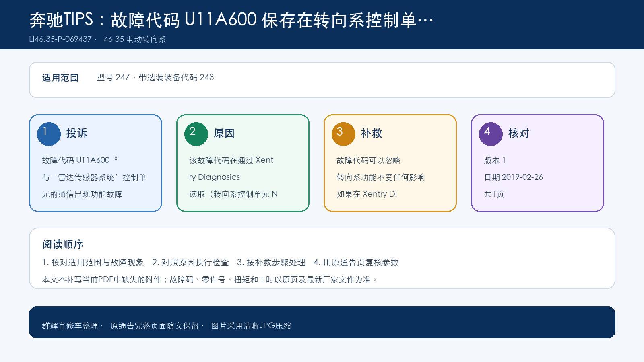
Task: Click the 适用范围 label
Action: 60,78
